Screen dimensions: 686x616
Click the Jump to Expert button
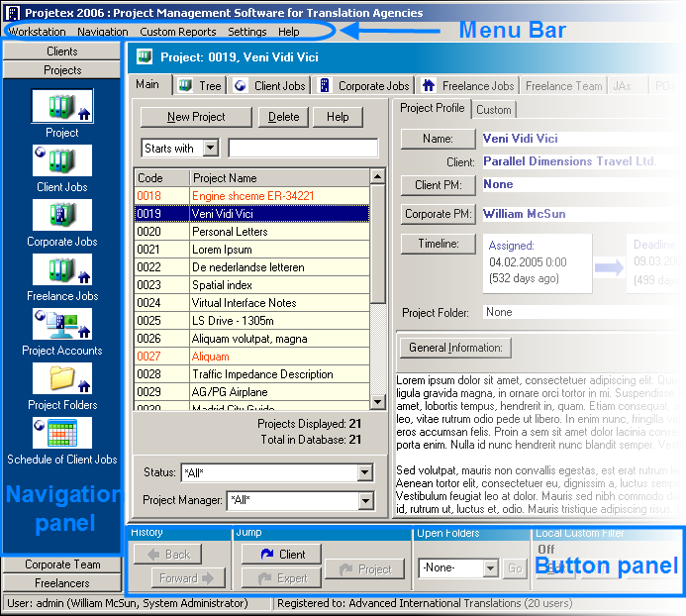282,578
